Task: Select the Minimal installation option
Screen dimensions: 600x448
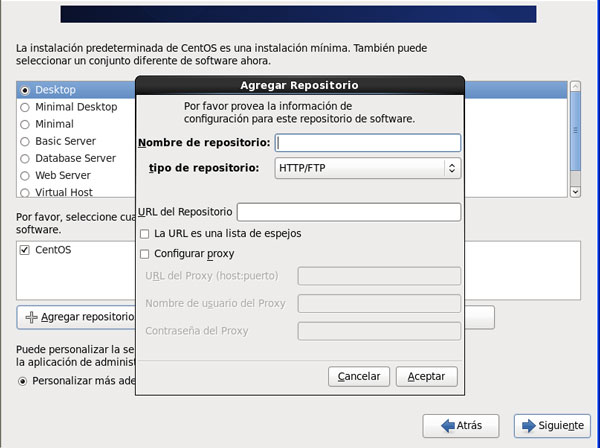Action: click(x=24, y=124)
